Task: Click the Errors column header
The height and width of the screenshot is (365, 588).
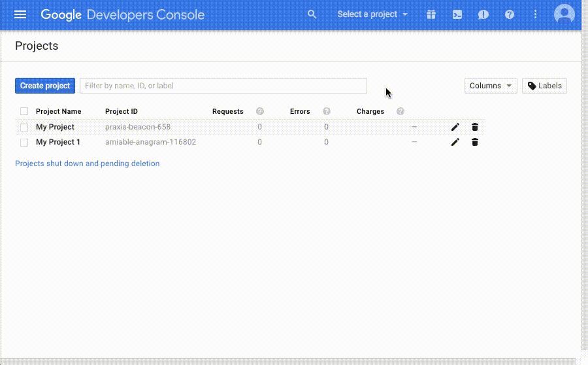Action: (x=300, y=111)
